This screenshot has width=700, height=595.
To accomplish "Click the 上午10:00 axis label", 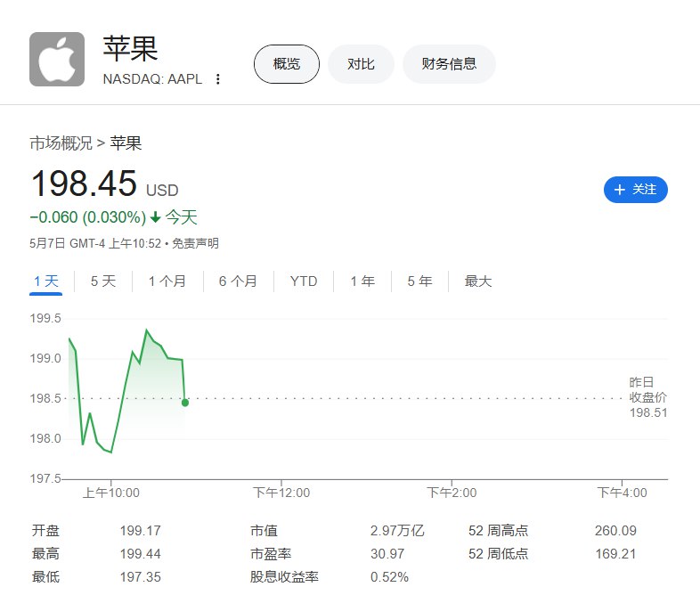I will [x=111, y=493].
